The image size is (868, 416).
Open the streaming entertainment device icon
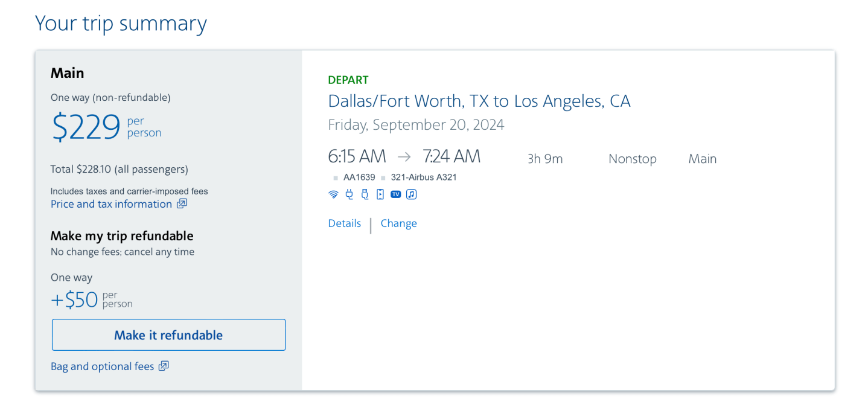[380, 194]
